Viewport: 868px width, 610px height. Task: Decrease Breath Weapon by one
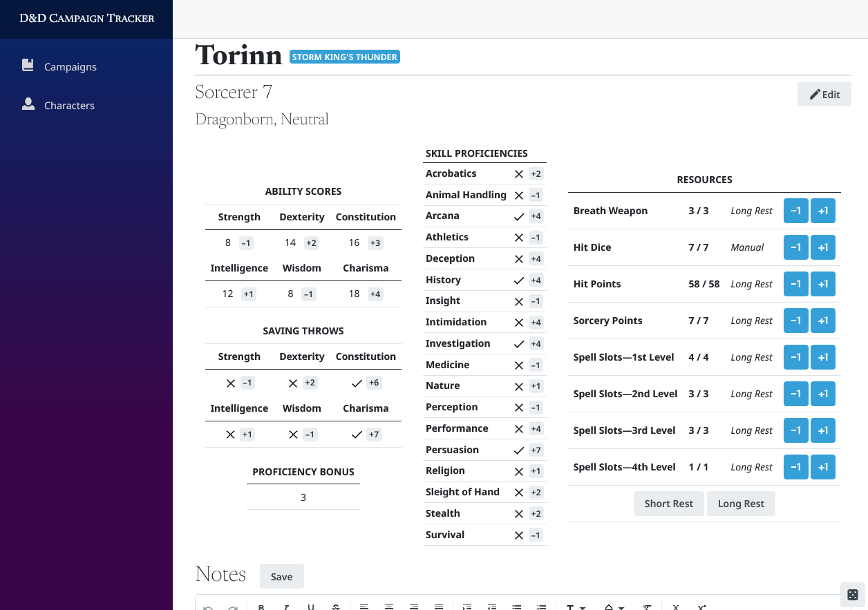[x=795, y=211]
